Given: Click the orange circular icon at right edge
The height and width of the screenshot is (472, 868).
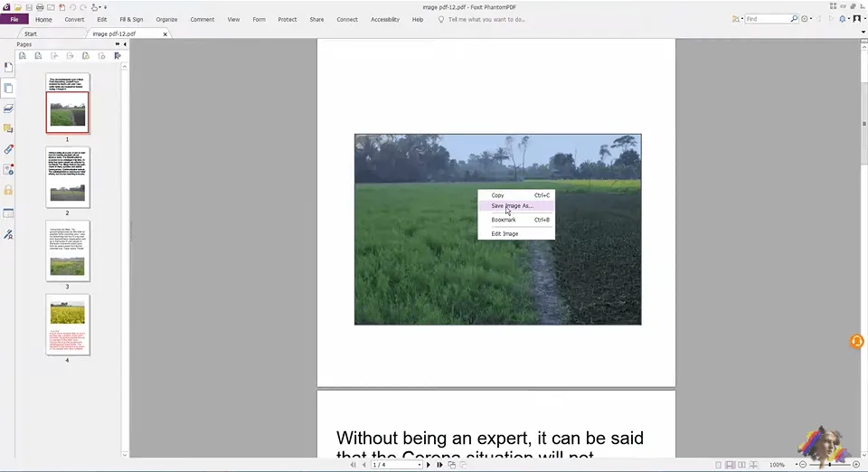Looking at the screenshot, I should click(x=856, y=341).
